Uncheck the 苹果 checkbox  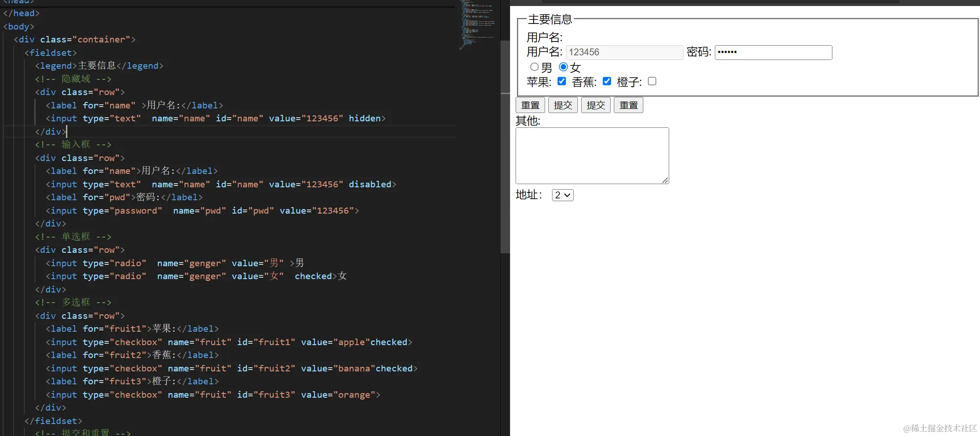coord(562,81)
